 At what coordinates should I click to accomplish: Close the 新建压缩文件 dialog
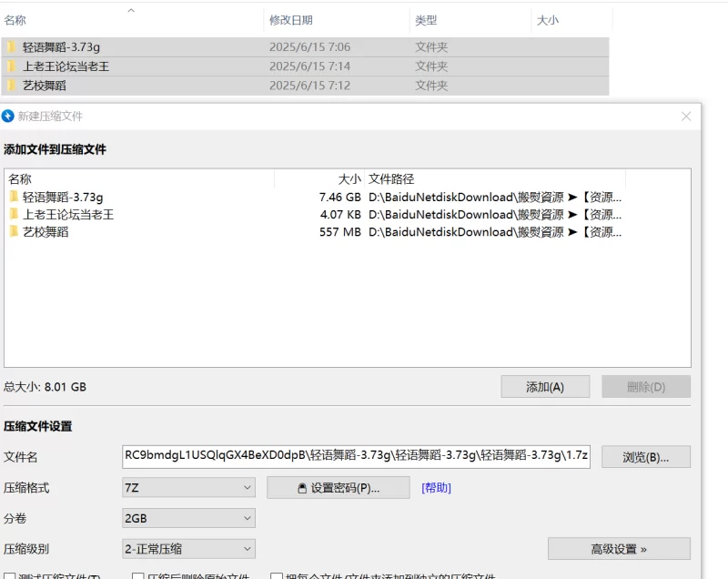pos(686,117)
